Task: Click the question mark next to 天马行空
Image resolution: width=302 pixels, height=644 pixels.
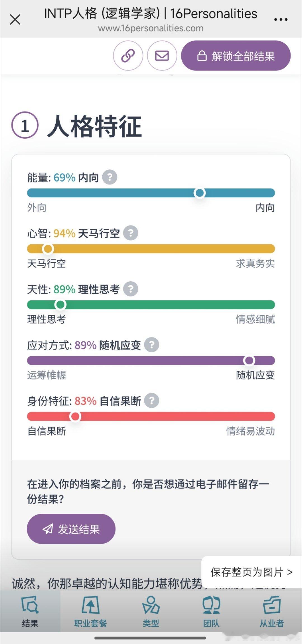Action: (x=131, y=233)
